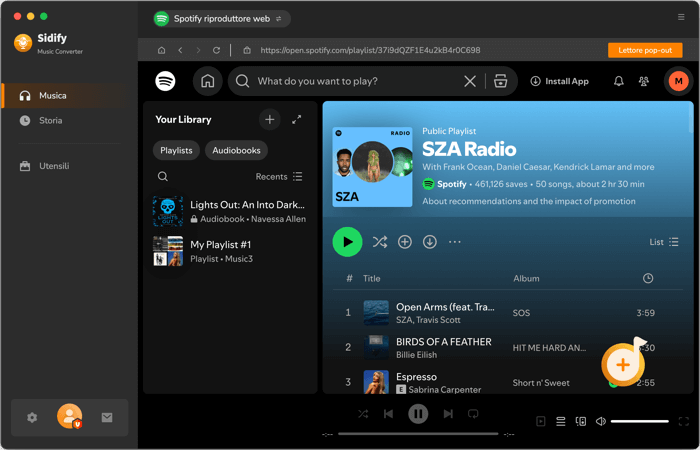Screen dimensions: 700x450
Task: Click Install App link
Action: pyautogui.click(x=559, y=81)
